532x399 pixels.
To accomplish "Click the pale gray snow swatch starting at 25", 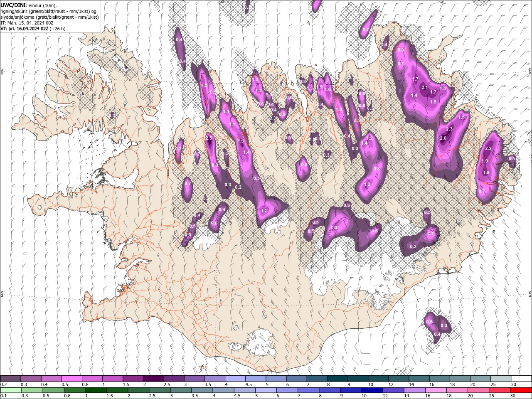I will click(500, 379).
